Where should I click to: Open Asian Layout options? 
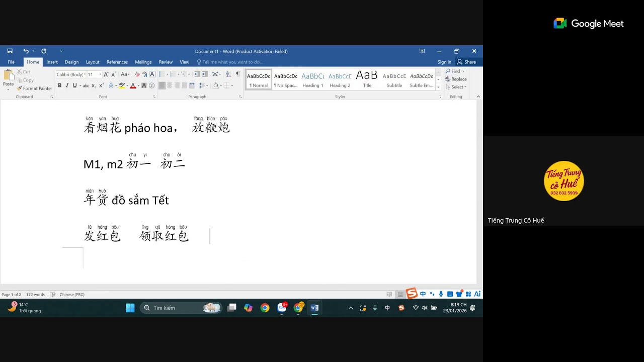(x=216, y=74)
